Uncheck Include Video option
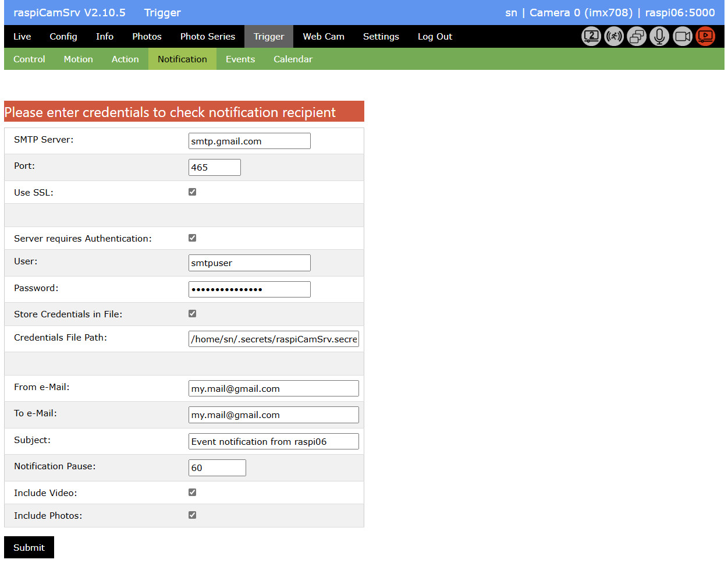This screenshot has height=563, width=728. [x=193, y=493]
